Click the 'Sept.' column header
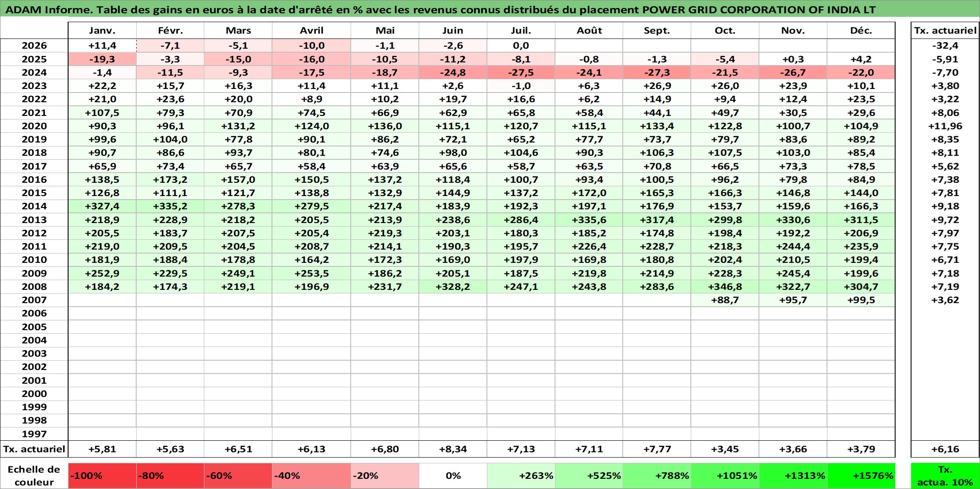Image resolution: width=980 pixels, height=489 pixels. coord(657,31)
